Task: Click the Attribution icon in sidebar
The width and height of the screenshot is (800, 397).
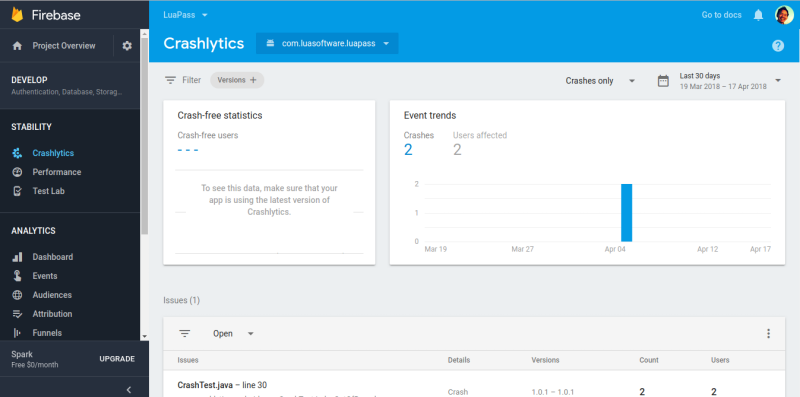Action: point(17,314)
